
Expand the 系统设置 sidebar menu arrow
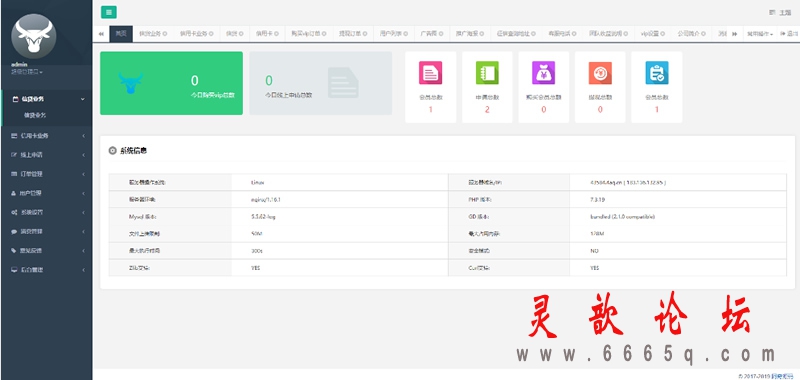[83, 212]
